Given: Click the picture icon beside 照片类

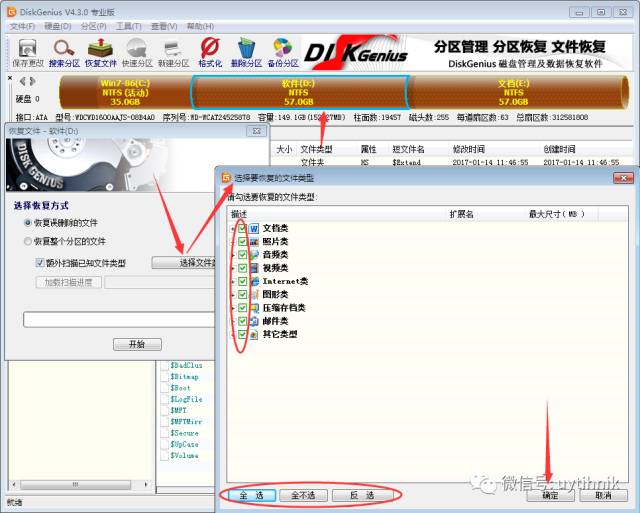Looking at the screenshot, I should click(x=254, y=242).
